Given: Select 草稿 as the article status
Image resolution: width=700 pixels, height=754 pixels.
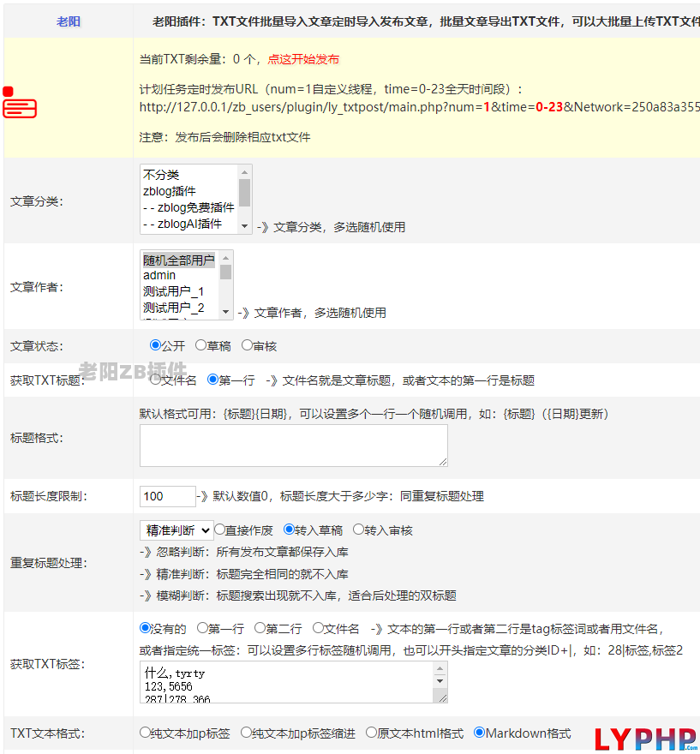Looking at the screenshot, I should tap(200, 345).
